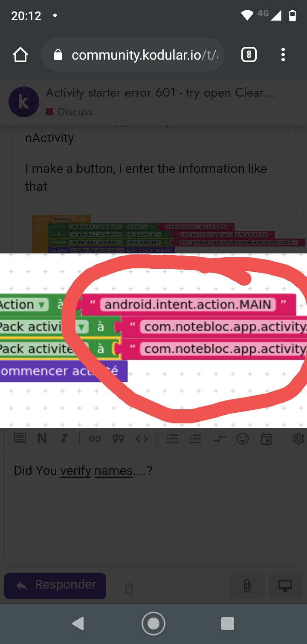307x644 pixels.
Task: Tap the lock icon in address bar
Action: [x=58, y=55]
